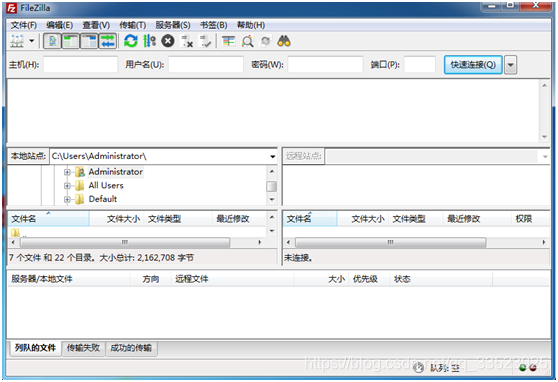Sort local files by 文件名 column
The height and width of the screenshot is (382, 558).
click(x=48, y=219)
